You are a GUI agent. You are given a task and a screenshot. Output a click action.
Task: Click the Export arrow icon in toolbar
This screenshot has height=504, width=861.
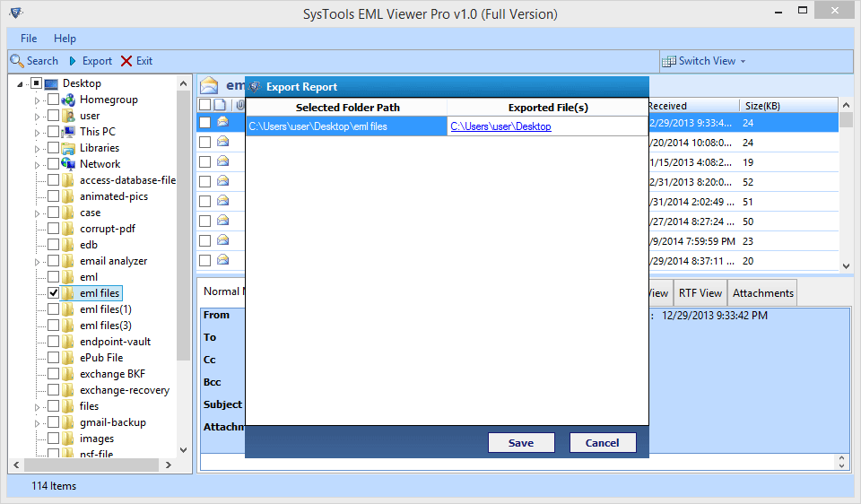73,61
